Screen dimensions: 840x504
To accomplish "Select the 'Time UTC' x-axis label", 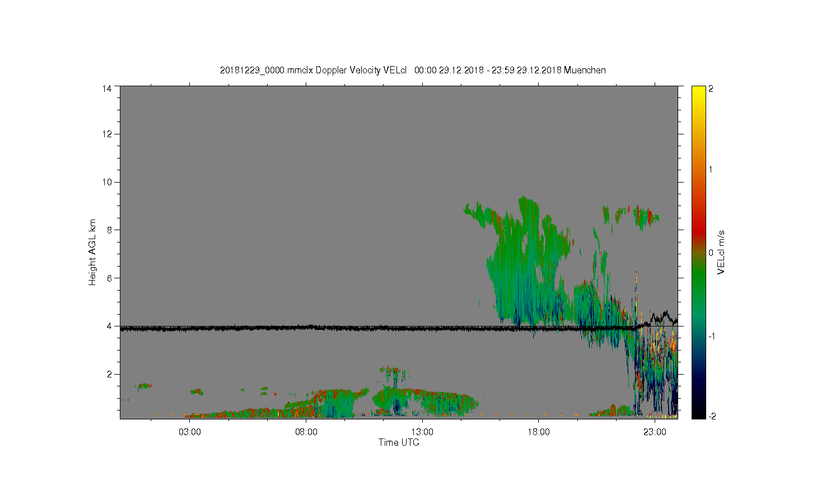I will click(399, 442).
